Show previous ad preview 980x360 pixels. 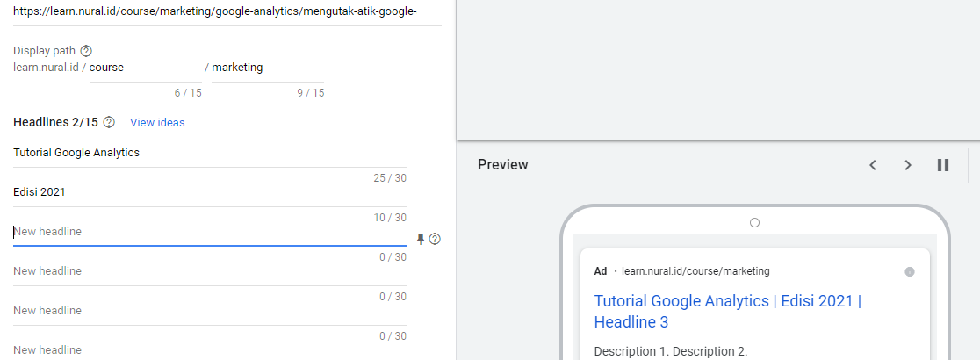click(x=873, y=165)
